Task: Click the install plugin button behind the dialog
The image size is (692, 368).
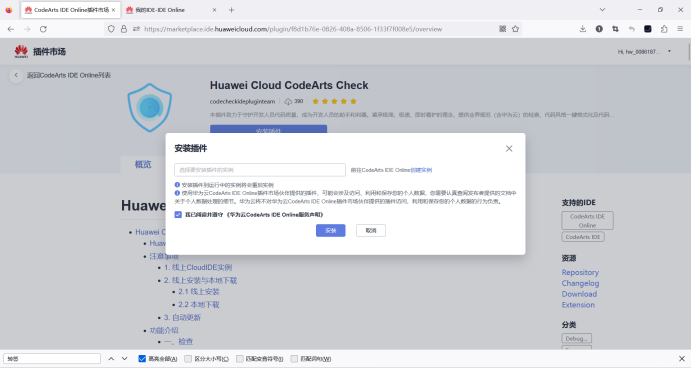Action: point(268,129)
